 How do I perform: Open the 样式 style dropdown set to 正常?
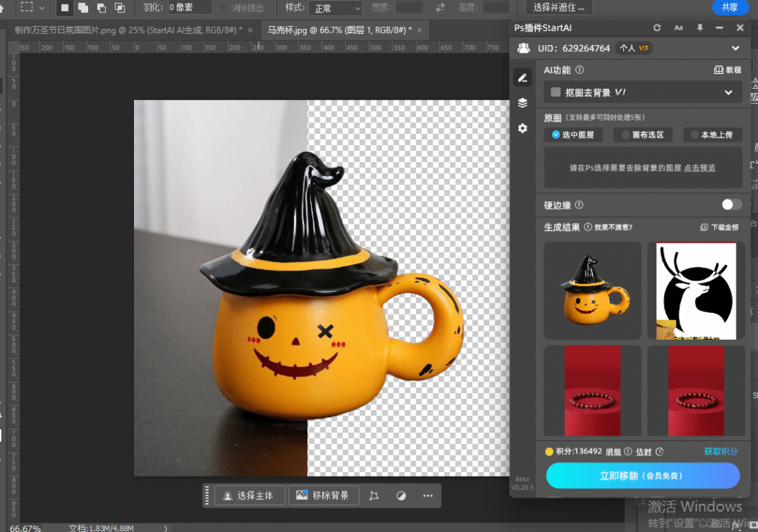coord(337,8)
